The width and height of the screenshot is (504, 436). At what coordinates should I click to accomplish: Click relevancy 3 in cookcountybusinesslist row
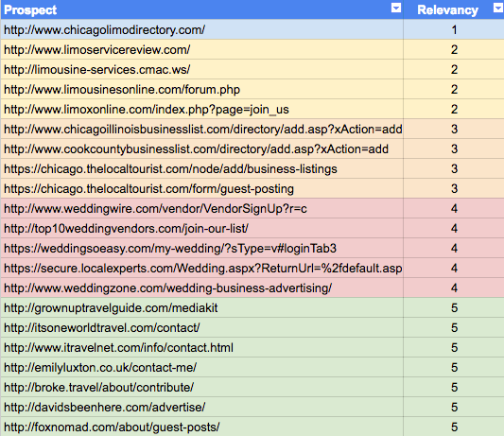tap(454, 148)
